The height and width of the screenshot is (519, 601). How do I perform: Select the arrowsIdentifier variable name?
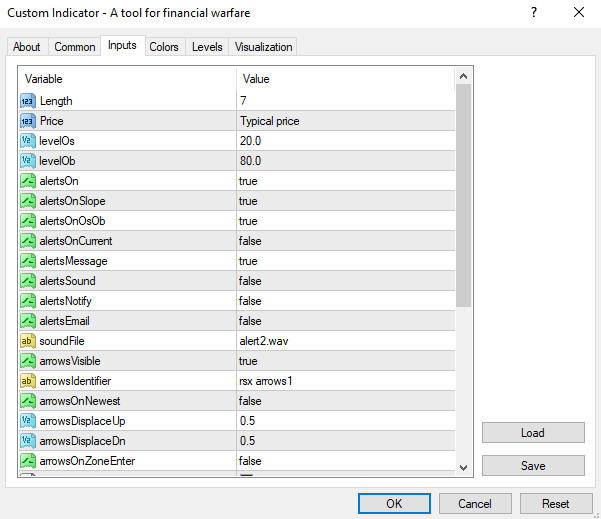click(75, 381)
